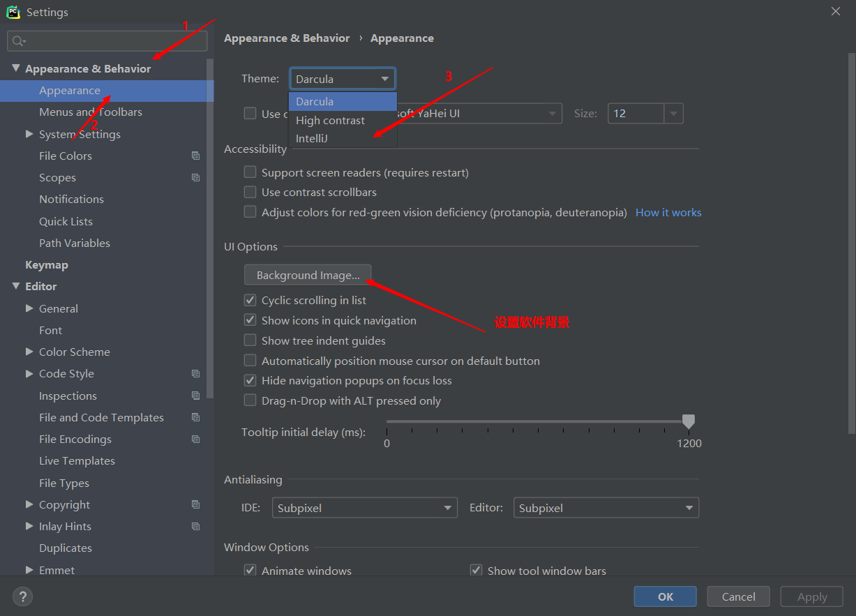This screenshot has height=616, width=856.
Task: Click Appearance & Behavior in the breadcrumb
Action: (x=287, y=38)
